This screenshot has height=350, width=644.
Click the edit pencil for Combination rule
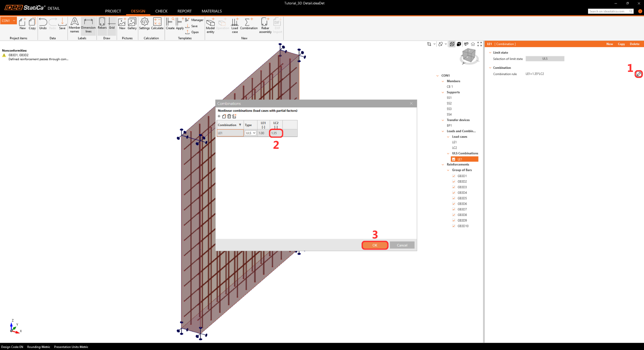click(639, 74)
